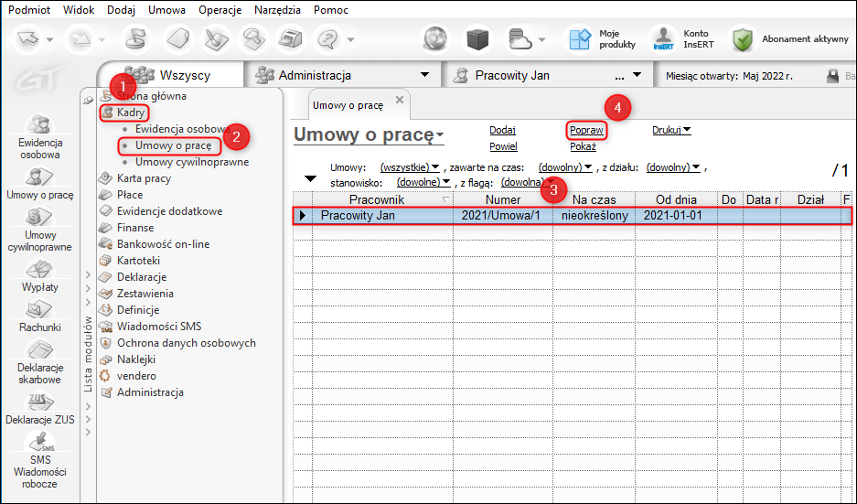The image size is (857, 504).
Task: Open the Drukuj dropdown link
Action: [x=671, y=130]
